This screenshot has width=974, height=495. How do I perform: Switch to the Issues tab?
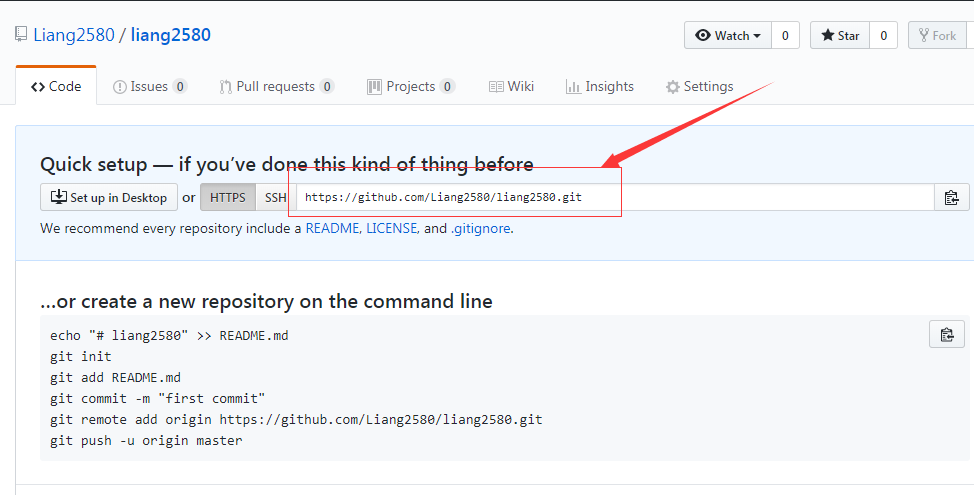coord(150,86)
